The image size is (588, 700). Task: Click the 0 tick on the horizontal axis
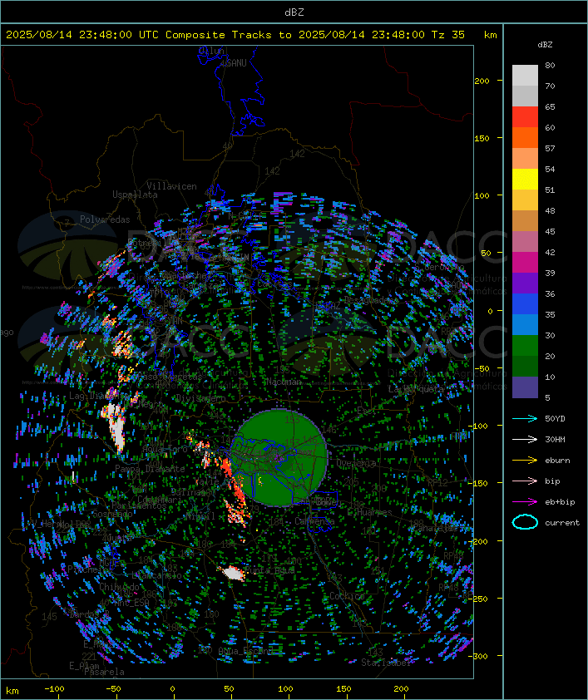pos(172,689)
